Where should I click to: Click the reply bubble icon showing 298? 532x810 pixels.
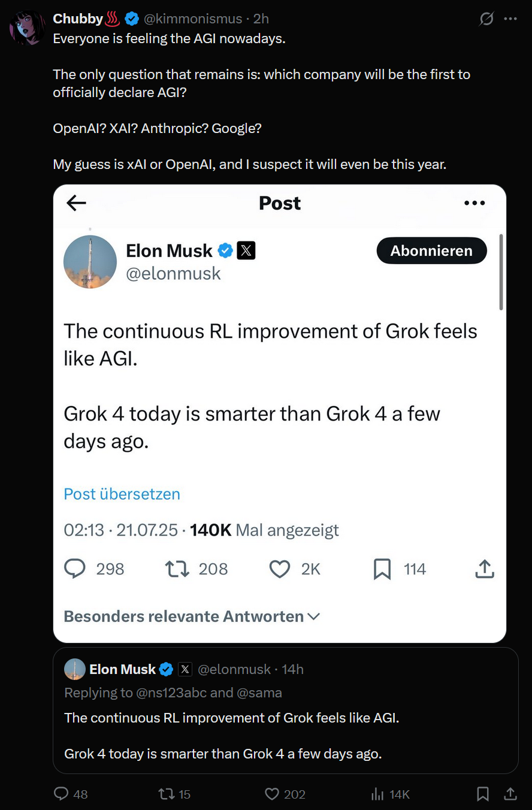click(x=75, y=569)
